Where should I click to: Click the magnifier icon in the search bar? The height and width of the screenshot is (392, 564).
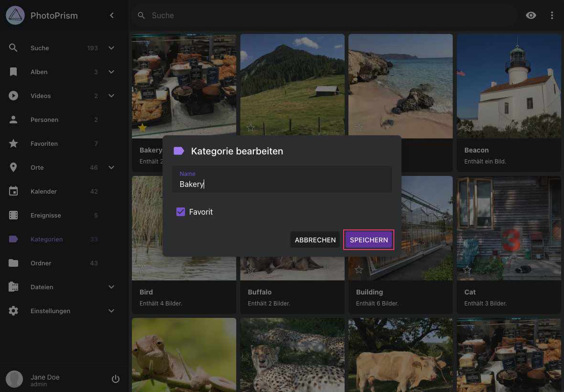[141, 15]
